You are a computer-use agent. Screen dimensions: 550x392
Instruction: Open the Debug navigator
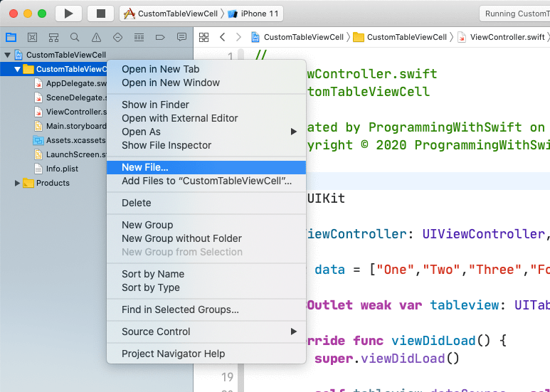tap(139, 37)
